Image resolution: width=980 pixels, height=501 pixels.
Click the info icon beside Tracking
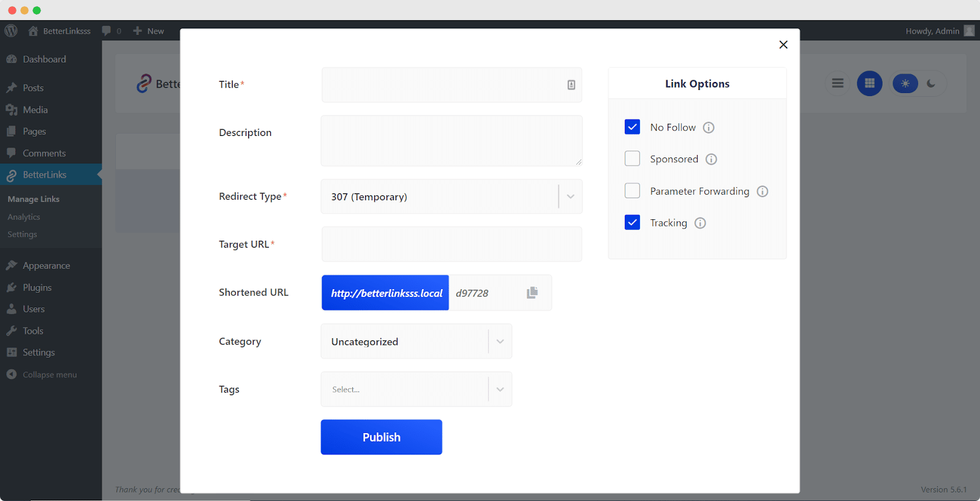[x=700, y=223]
